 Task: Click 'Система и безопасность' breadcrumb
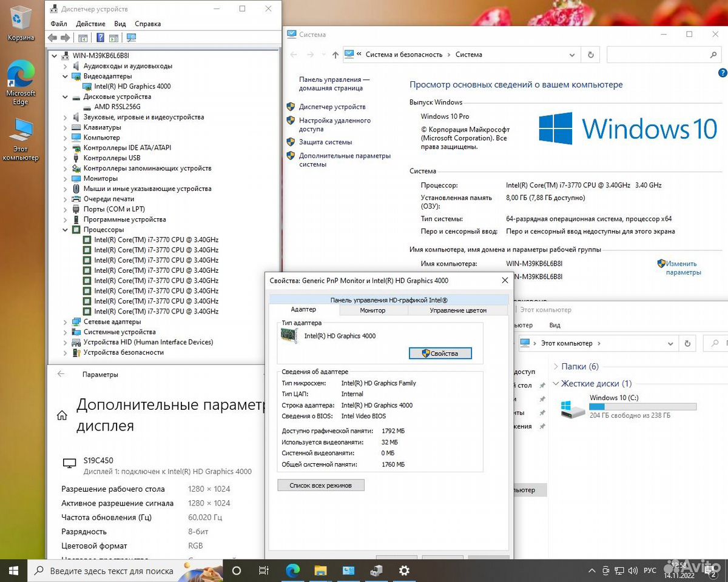tap(404, 55)
